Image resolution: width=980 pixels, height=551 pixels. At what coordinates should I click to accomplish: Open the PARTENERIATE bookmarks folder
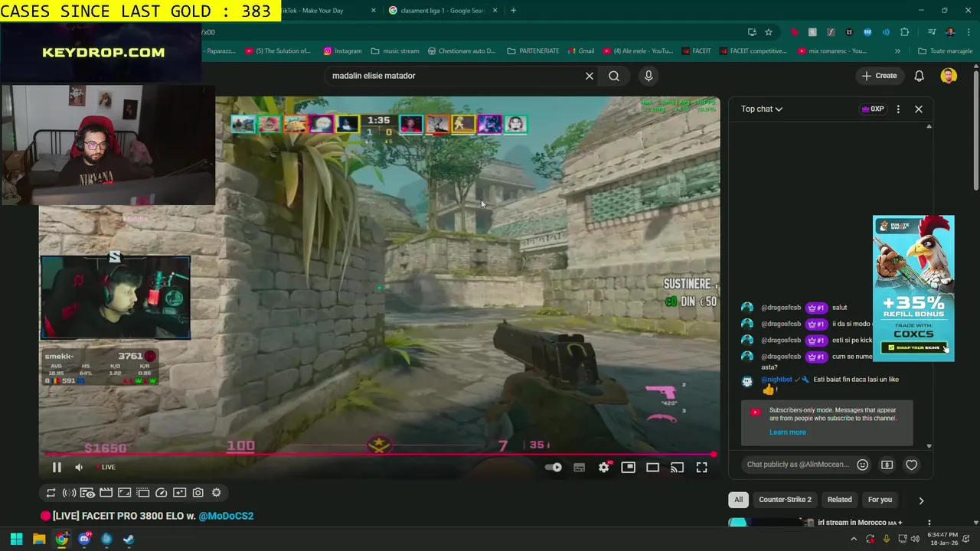(533, 51)
